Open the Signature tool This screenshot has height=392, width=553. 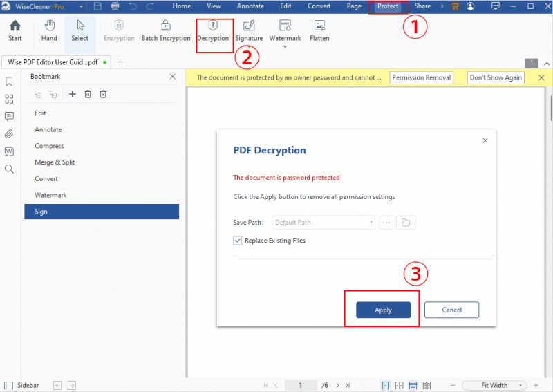tap(249, 30)
